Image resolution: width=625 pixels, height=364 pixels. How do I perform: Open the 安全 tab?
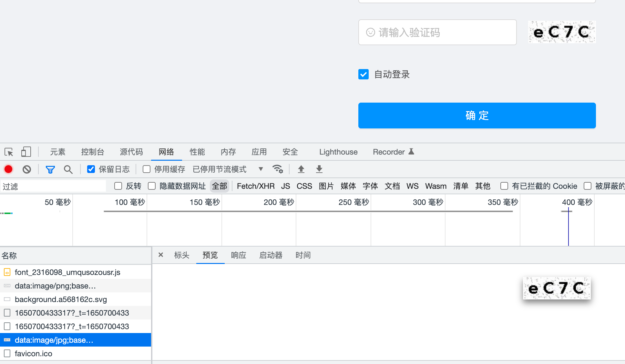point(290,152)
